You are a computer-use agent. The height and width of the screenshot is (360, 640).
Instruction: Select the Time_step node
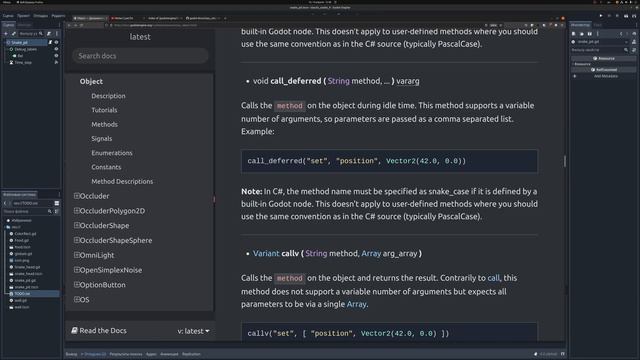click(23, 62)
